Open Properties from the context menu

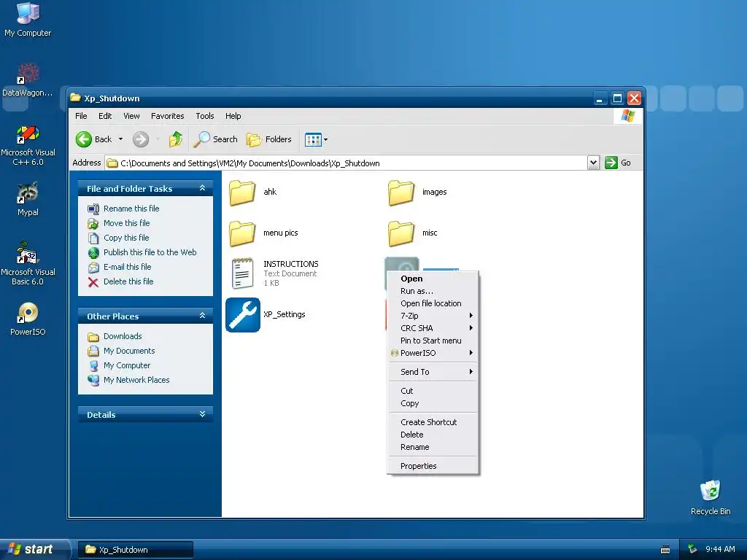433,466
